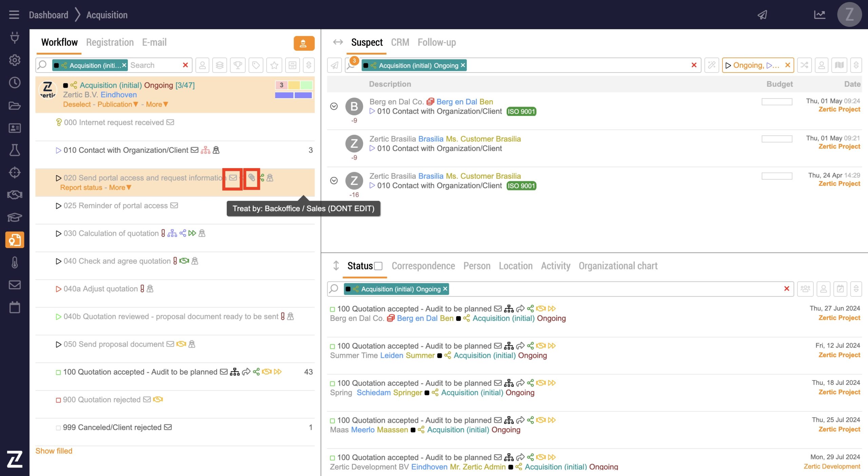Click the star favorites icon

click(274, 65)
